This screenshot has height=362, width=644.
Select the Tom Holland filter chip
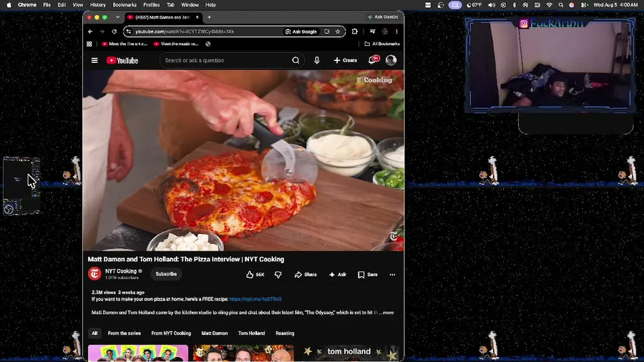[x=252, y=333]
